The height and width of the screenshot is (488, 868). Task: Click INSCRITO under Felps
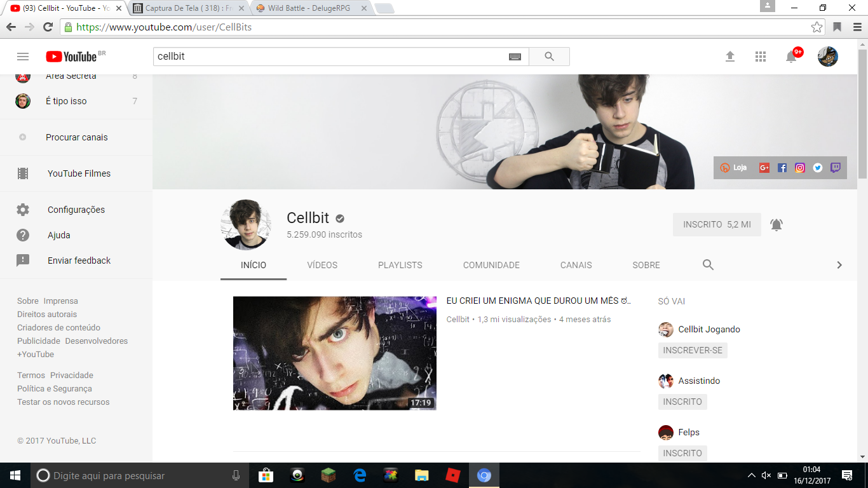coord(682,453)
